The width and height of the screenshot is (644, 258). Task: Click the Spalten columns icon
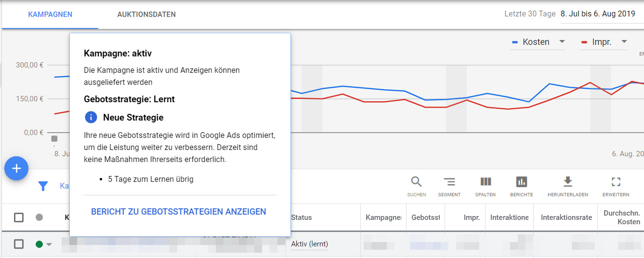click(x=486, y=182)
